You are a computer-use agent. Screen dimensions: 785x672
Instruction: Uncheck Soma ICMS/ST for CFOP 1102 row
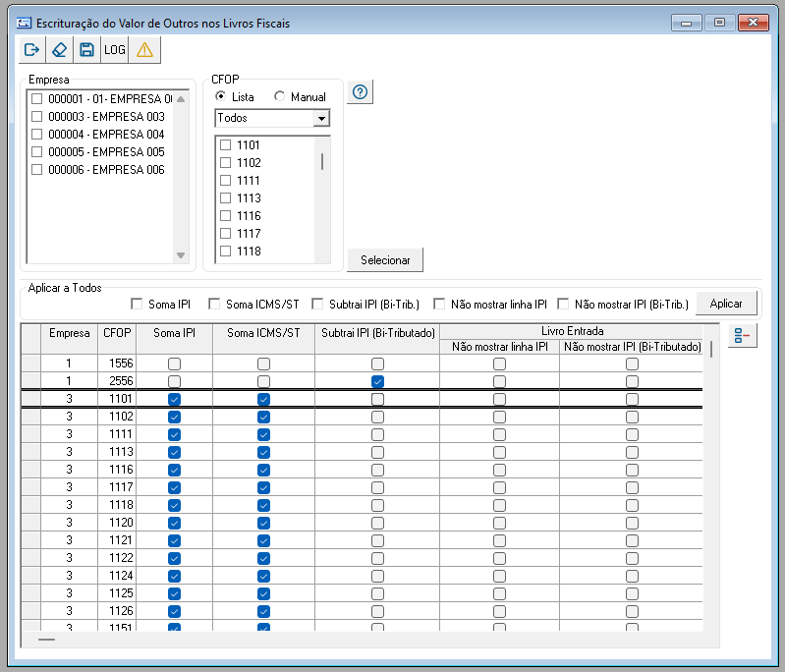coord(263,417)
